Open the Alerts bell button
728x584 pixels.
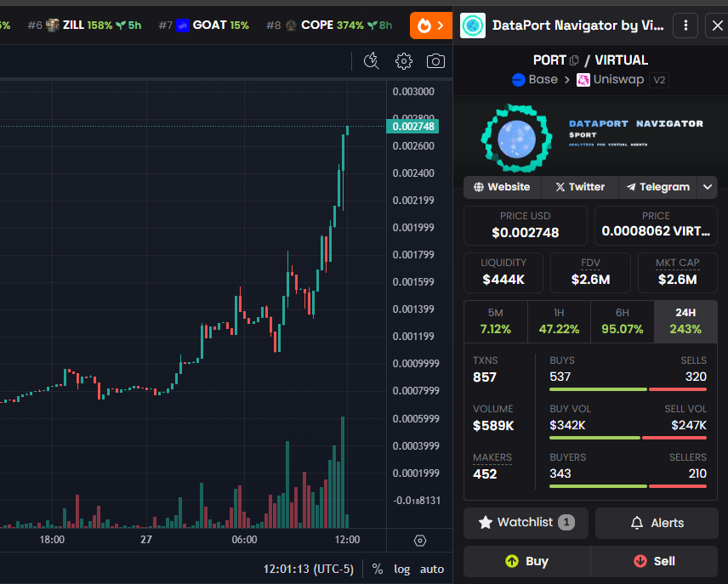[657, 523]
